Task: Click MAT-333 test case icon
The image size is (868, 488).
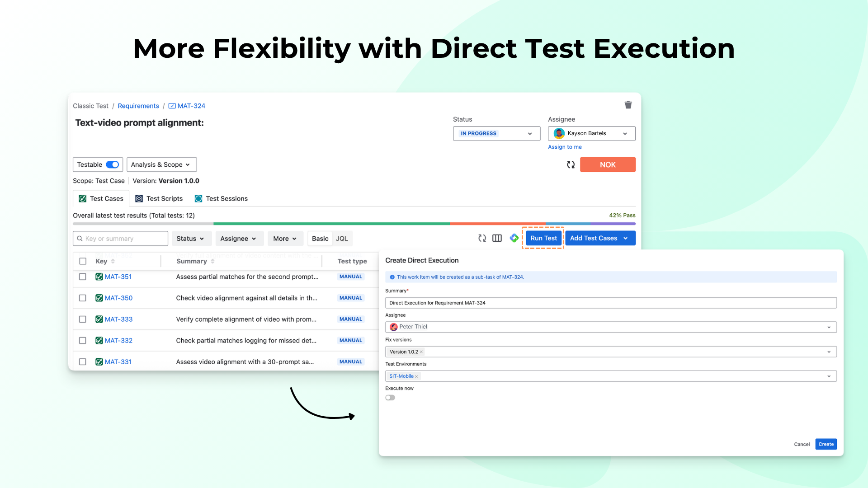Action: click(99, 319)
